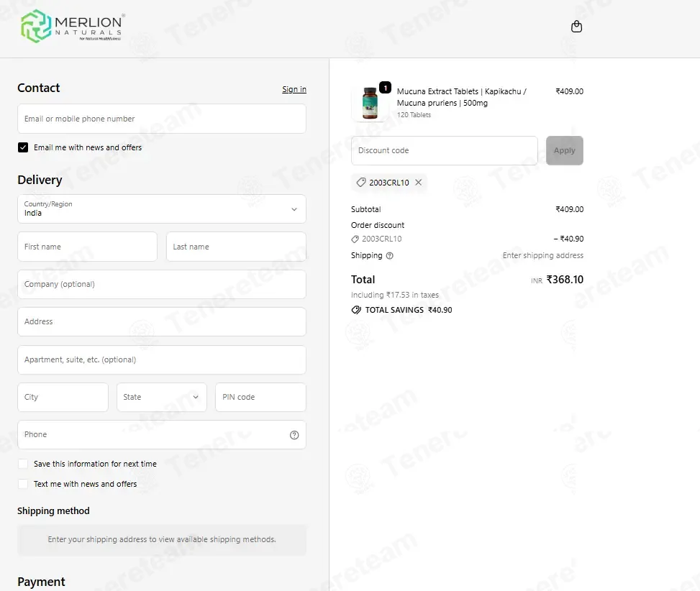Click the Email or mobile phone number field
700x591 pixels.
162,119
